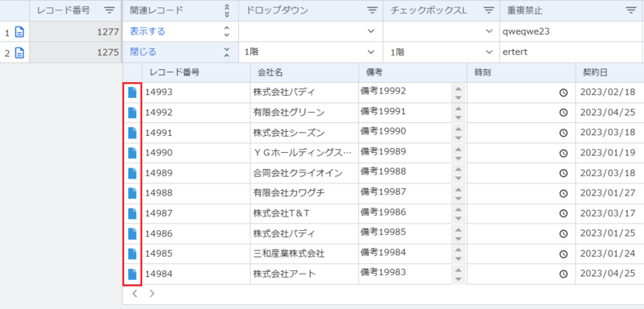The image size is (644, 309).
Task: Click clock icon in the 14992 row
Action: click(563, 113)
